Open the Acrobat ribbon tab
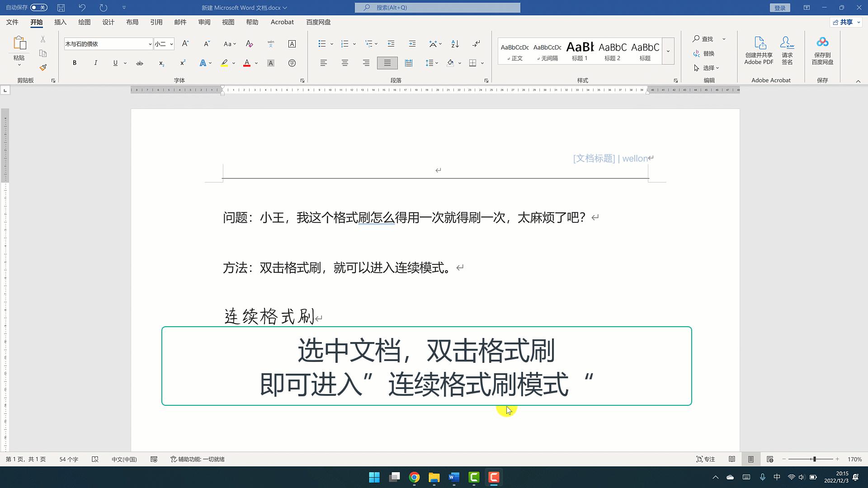This screenshot has height=488, width=868. [x=282, y=22]
